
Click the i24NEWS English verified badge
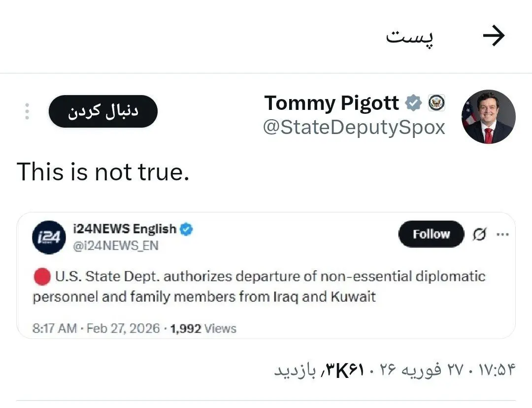pos(186,229)
